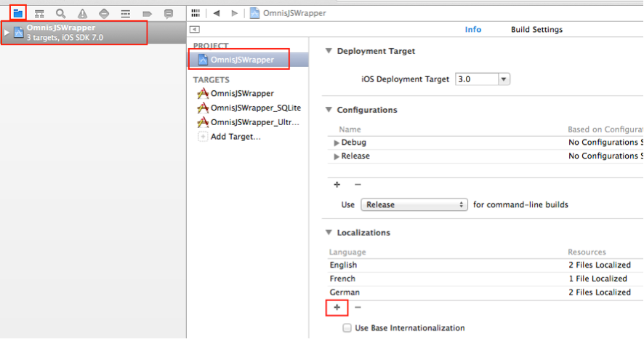This screenshot has width=644, height=339.
Task: Expand the Debug configuration
Action: (x=336, y=143)
